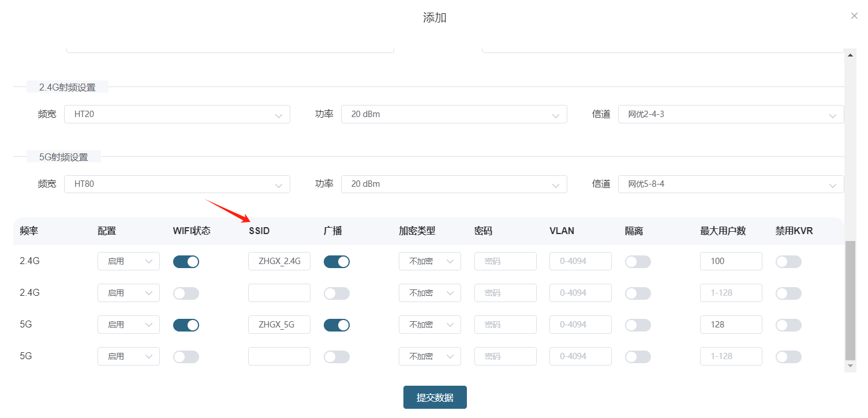This screenshot has width=868, height=418.
Task: Expand the 5G 频宽 HT80 dropdown
Action: [x=177, y=184]
